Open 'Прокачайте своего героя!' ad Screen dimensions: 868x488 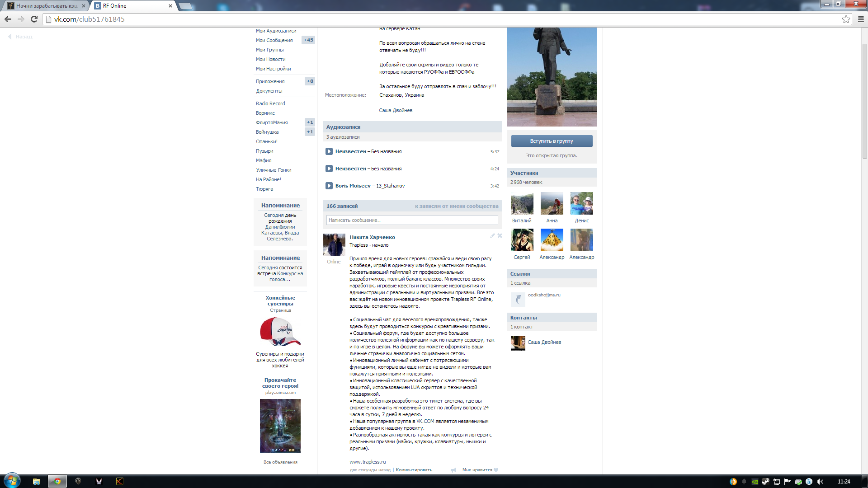[280, 383]
